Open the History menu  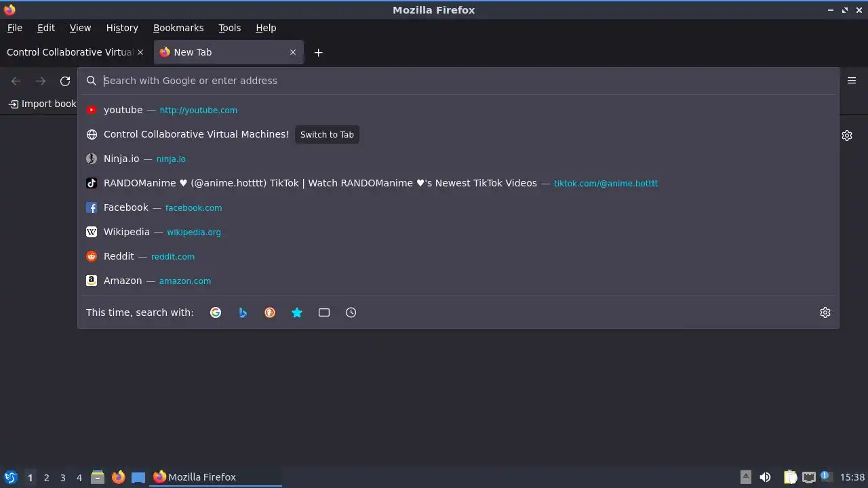click(122, 28)
